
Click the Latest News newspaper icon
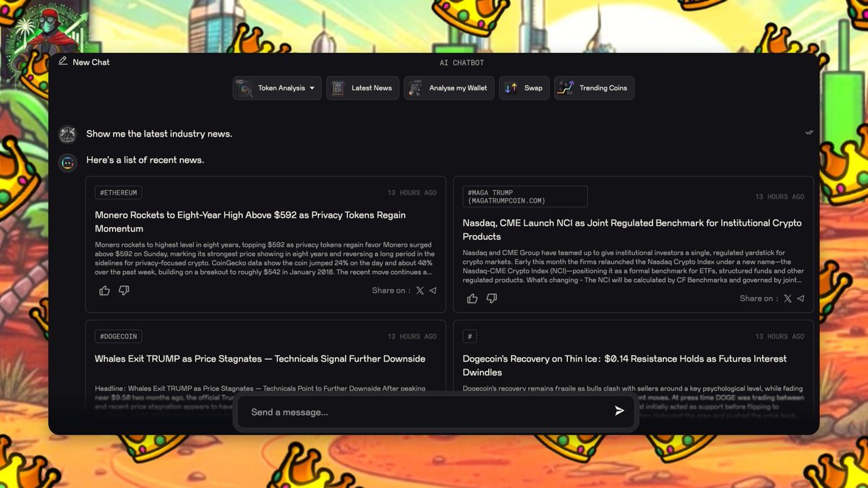[x=338, y=88]
